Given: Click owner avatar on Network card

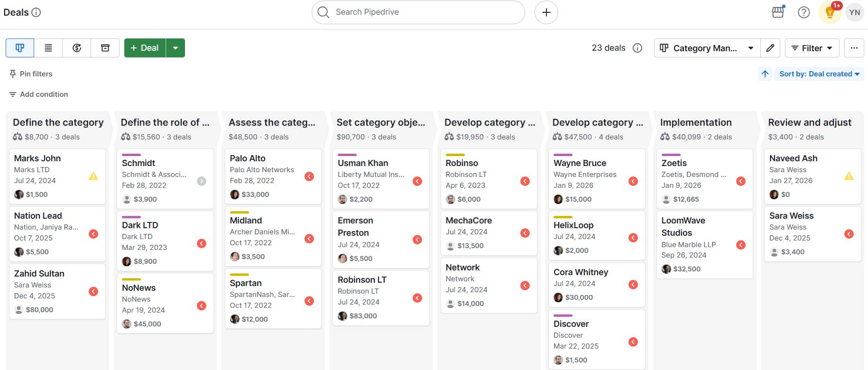Looking at the screenshot, I should point(451,304).
